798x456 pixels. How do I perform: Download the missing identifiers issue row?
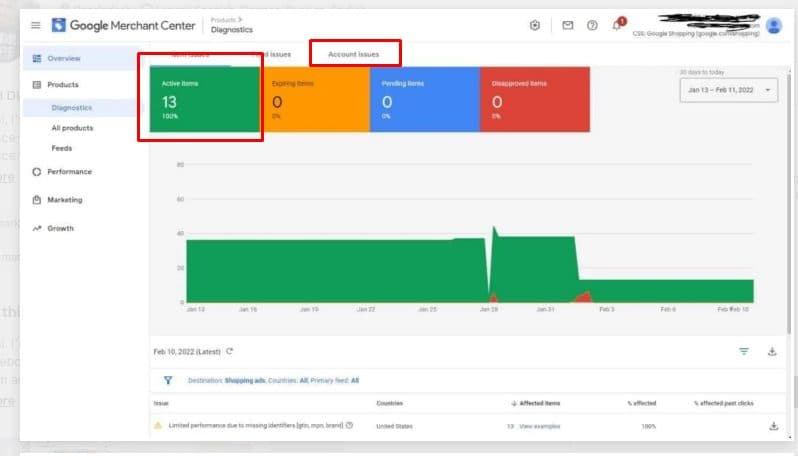pos(774,426)
